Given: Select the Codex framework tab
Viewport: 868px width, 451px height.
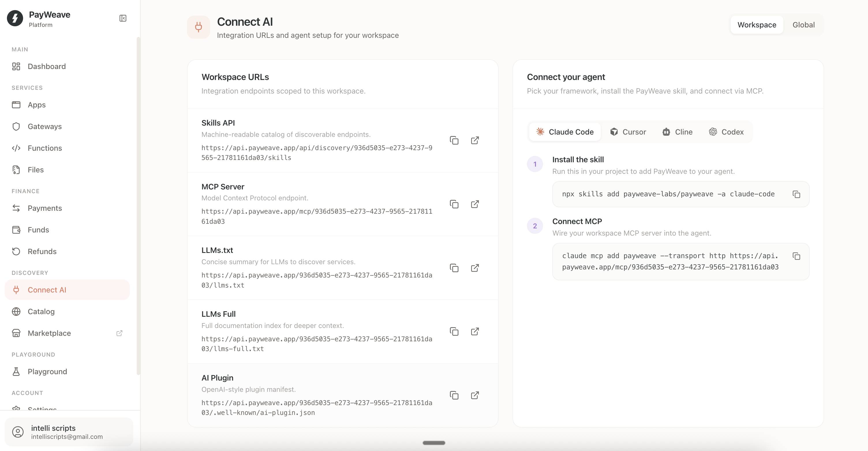Looking at the screenshot, I should pyautogui.click(x=726, y=132).
